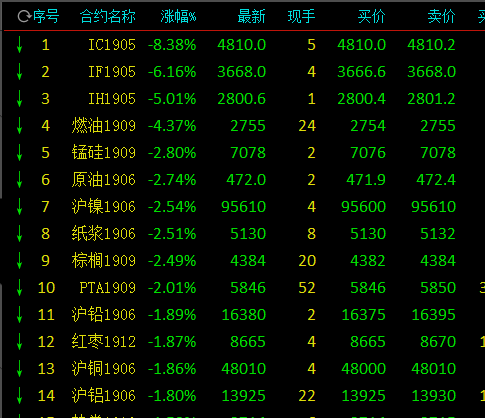Click ask price 13930 of 沪铝1906
485x418 pixels.
coord(433,396)
